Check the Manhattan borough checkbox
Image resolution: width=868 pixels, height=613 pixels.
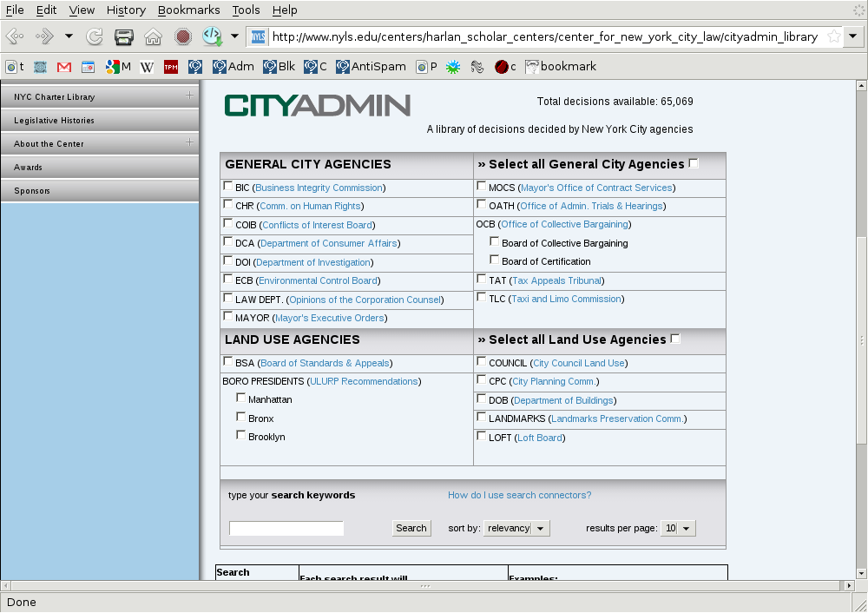[240, 398]
